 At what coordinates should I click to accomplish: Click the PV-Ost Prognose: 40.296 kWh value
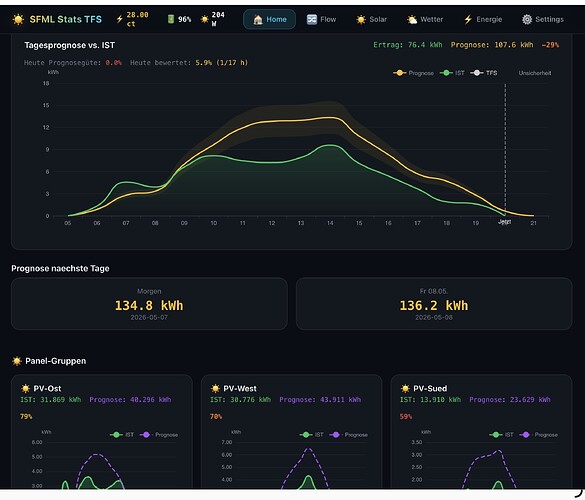(130, 400)
